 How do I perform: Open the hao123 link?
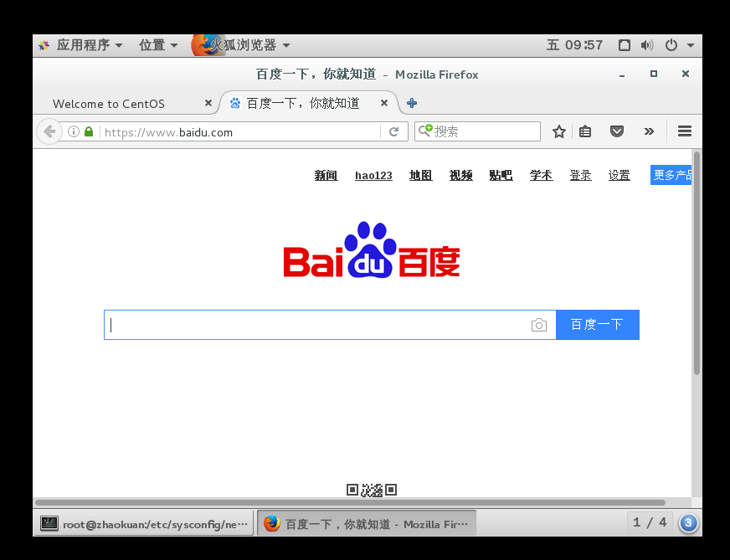pyautogui.click(x=373, y=175)
